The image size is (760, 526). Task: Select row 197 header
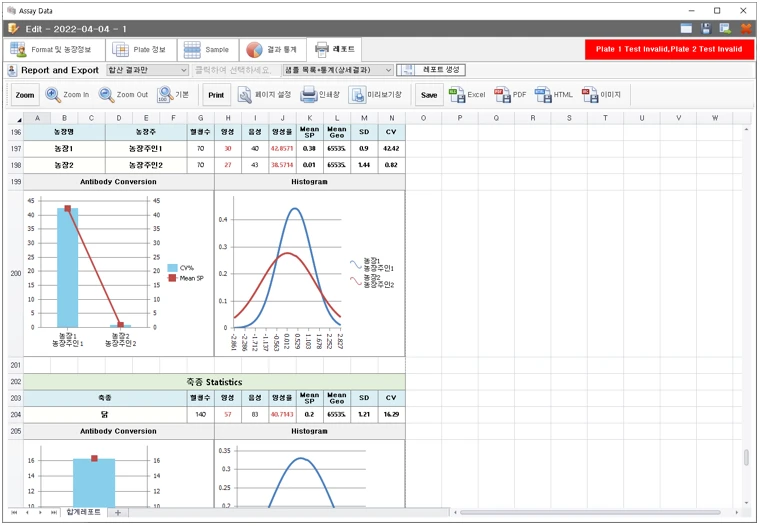point(16,148)
